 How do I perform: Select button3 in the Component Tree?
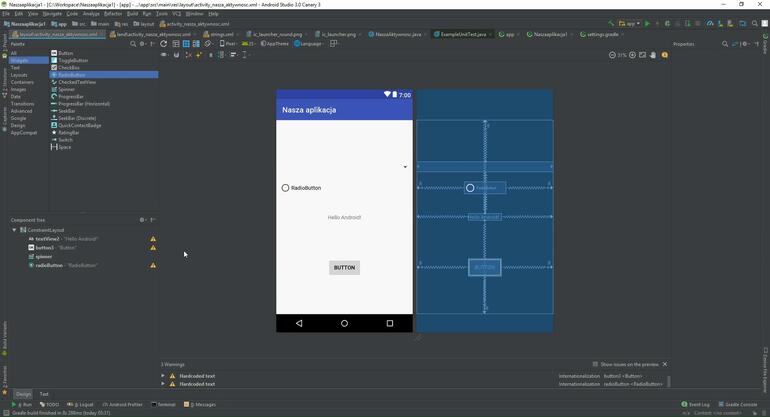[x=45, y=248]
